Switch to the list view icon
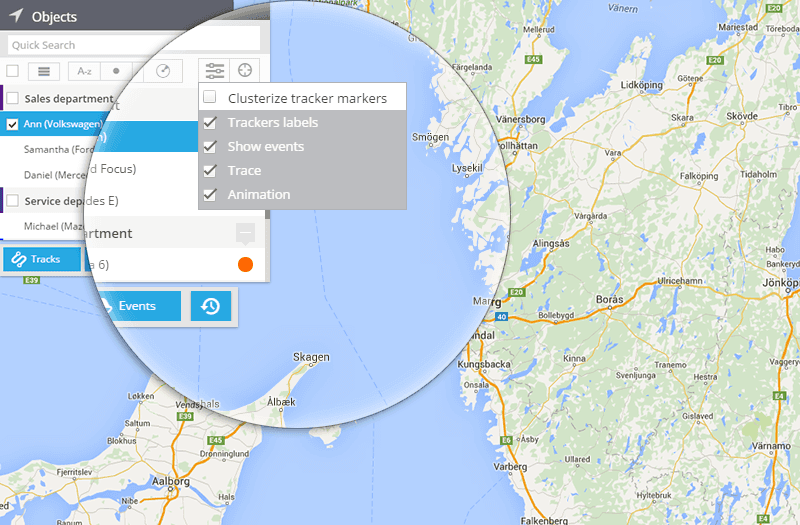Screen dimensions: 800x525 click(x=44, y=71)
